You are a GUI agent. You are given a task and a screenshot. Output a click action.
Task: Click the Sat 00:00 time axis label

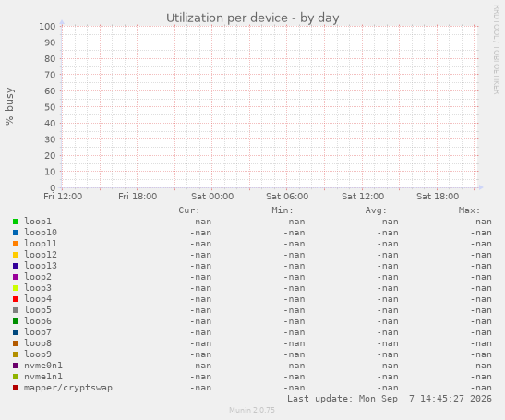(x=212, y=196)
